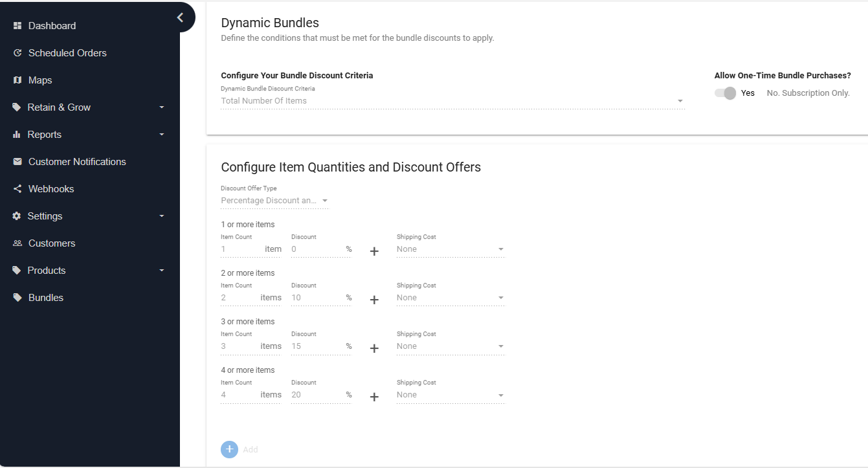Click '2 or more items' label
Screen dimensions: 868x468
(x=248, y=273)
